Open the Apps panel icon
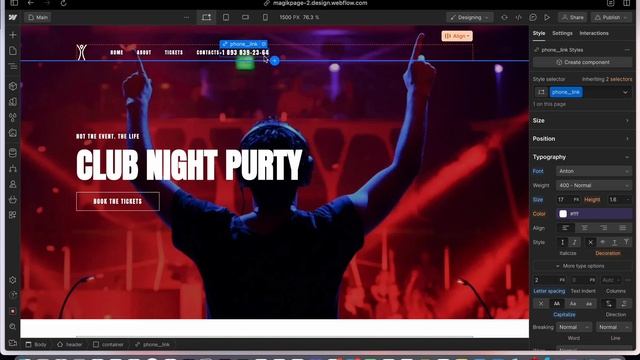Image resolution: width=640 pixels, height=360 pixels. pyautogui.click(x=13, y=215)
